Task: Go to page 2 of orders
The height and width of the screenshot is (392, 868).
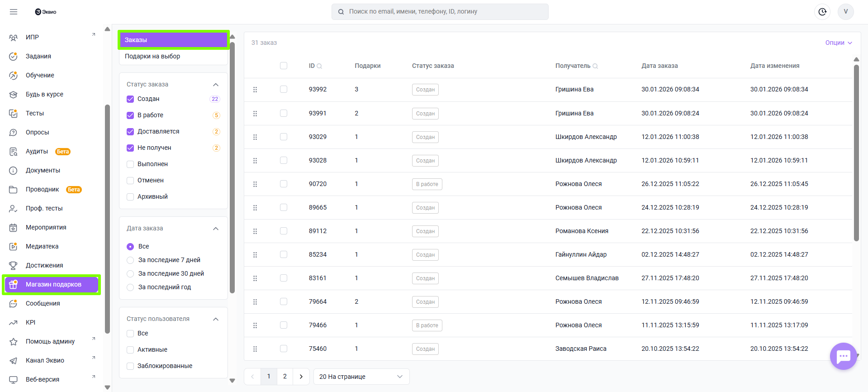Action: [285, 377]
